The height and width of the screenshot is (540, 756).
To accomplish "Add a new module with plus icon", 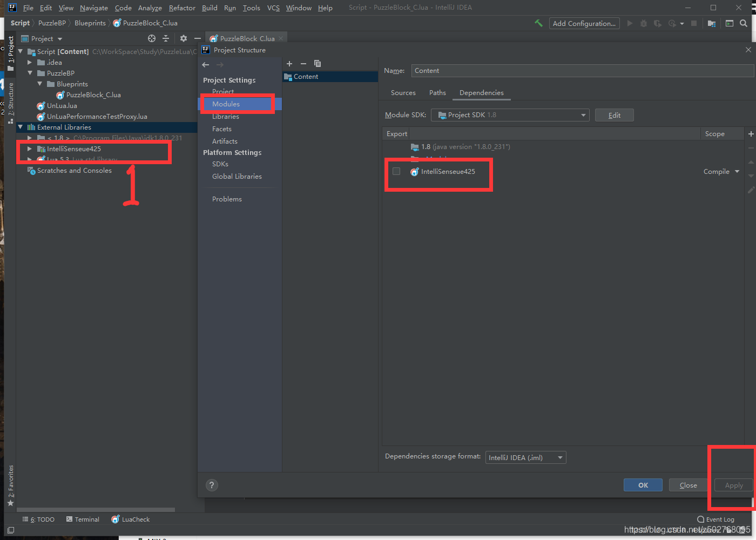I will pos(289,64).
